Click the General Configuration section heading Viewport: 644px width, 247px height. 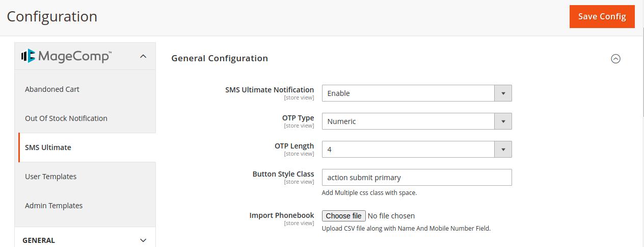point(220,58)
